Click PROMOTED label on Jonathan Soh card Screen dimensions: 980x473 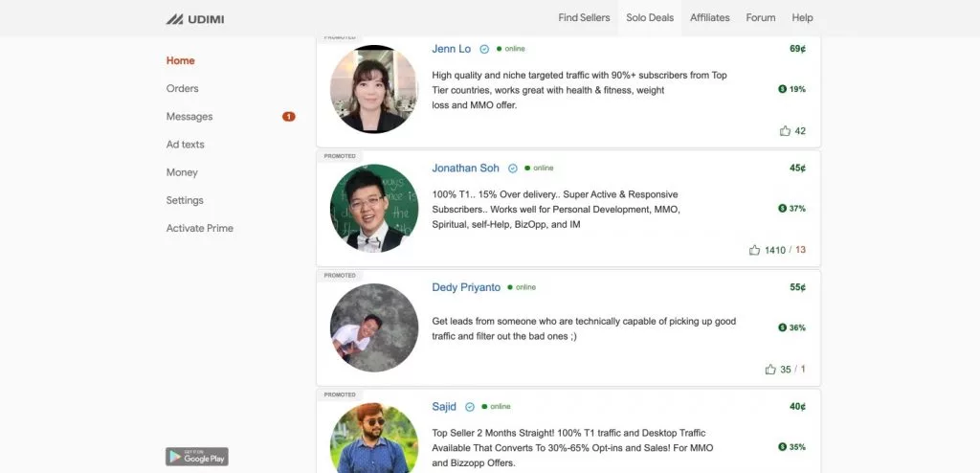point(340,156)
